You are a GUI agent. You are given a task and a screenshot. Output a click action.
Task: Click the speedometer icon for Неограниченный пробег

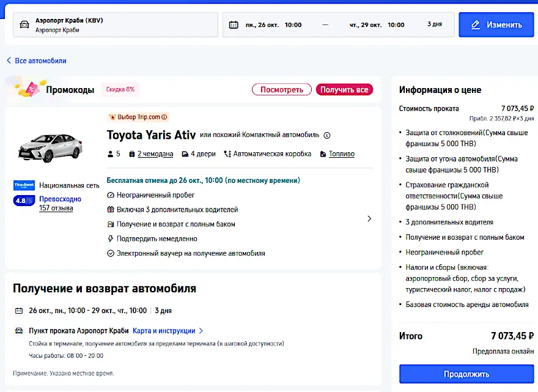pos(111,195)
